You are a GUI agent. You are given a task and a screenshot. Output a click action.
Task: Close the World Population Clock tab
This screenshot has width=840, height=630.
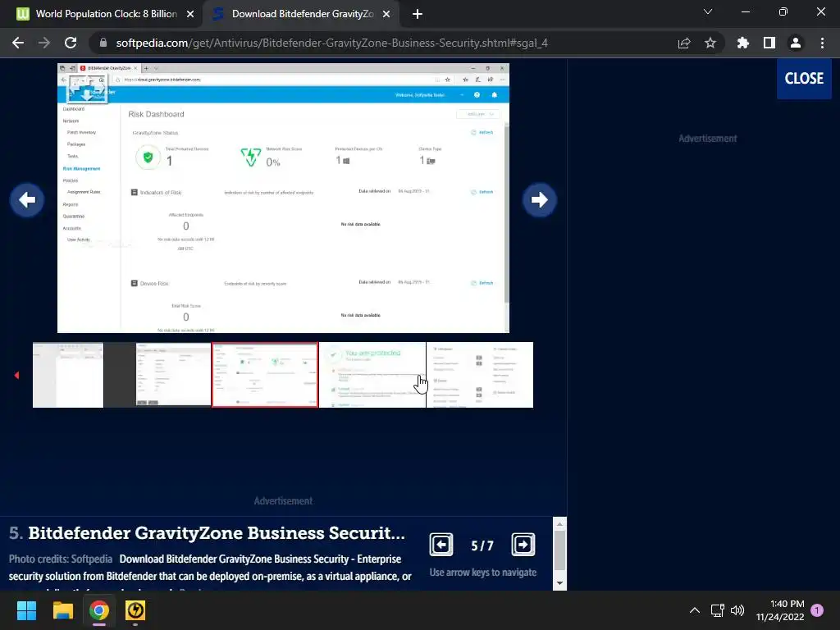(x=190, y=14)
